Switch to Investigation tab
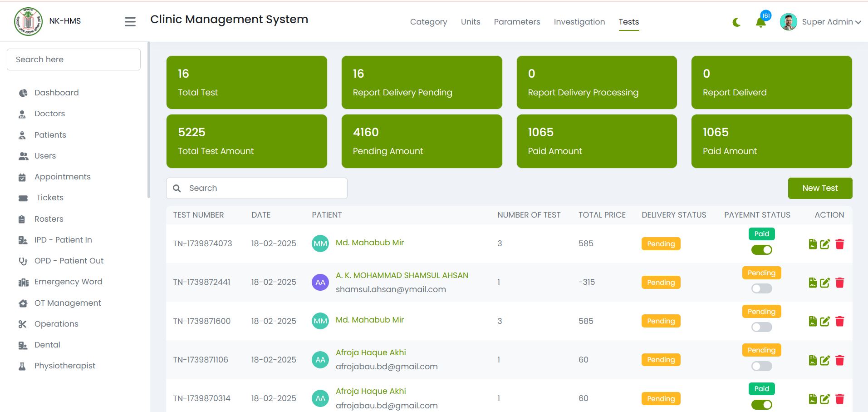The image size is (868, 412). [x=579, y=22]
